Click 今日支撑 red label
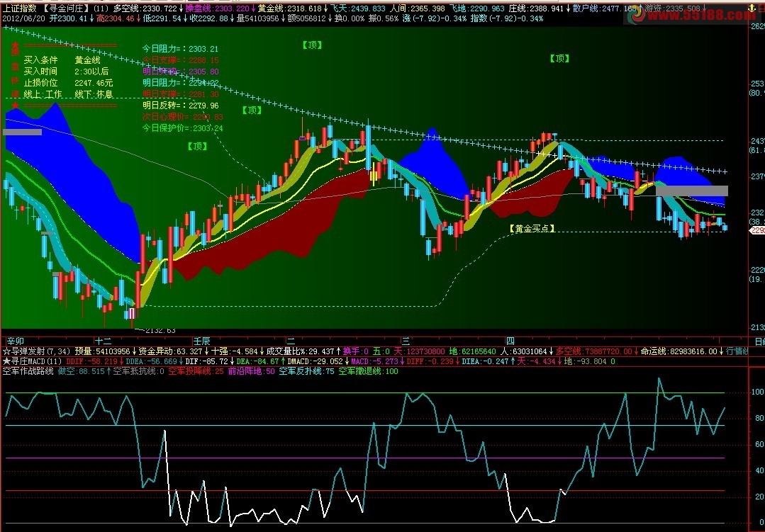 tap(181, 60)
